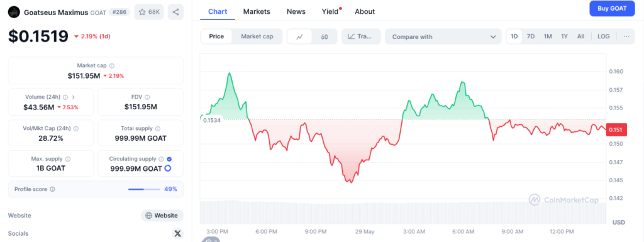Switch to the Markets tab

point(257,11)
